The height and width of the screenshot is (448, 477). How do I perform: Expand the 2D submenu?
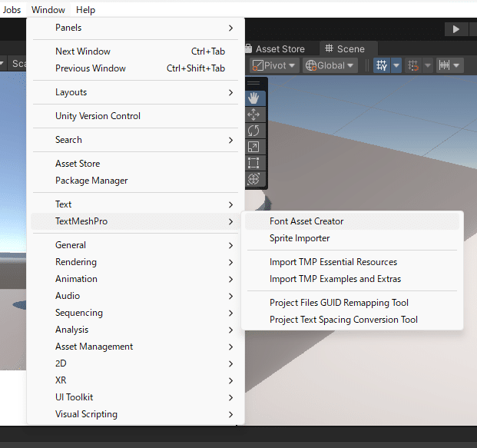tap(135, 363)
